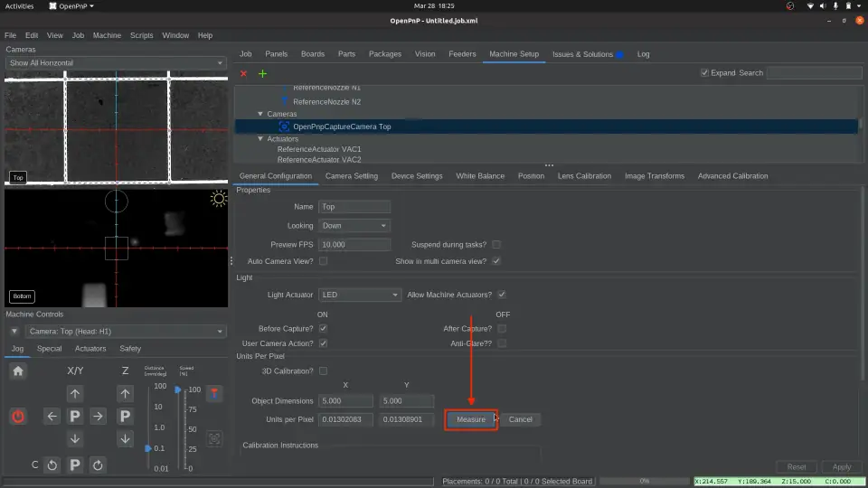Screen dimensions: 868x488
Task: Switch to the Lens Calibration tab
Action: [584, 176]
